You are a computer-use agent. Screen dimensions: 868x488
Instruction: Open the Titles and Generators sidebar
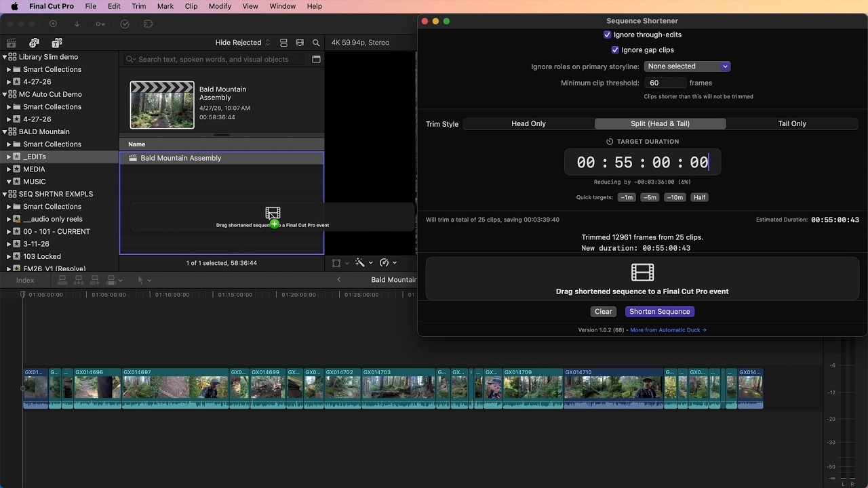(57, 43)
